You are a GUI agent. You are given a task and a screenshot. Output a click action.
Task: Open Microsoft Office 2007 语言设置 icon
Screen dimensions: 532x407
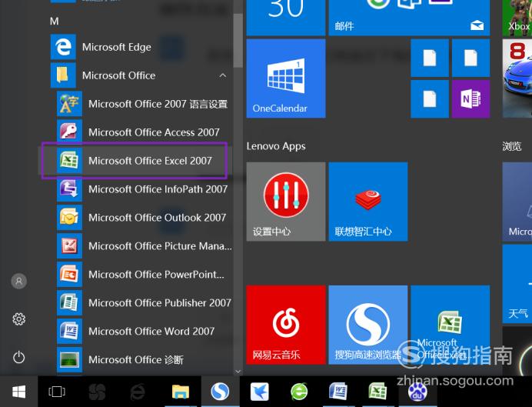pos(69,104)
